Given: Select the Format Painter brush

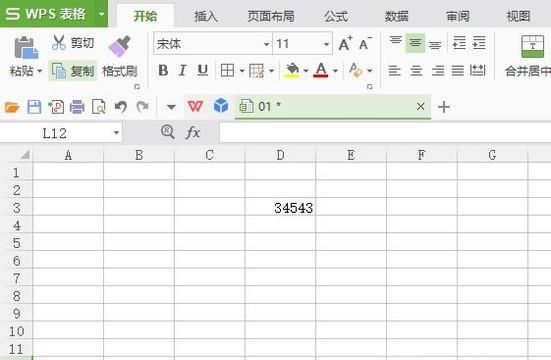Looking at the screenshot, I should point(119,46).
